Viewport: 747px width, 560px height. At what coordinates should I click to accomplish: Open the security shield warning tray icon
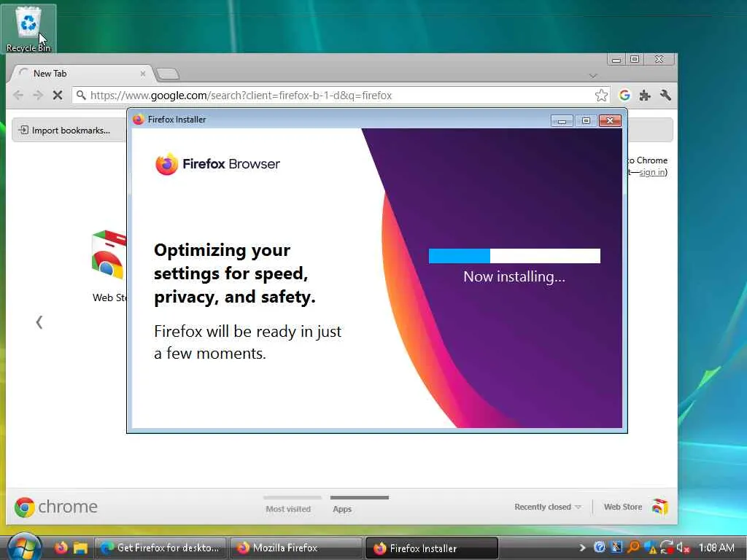tap(651, 548)
